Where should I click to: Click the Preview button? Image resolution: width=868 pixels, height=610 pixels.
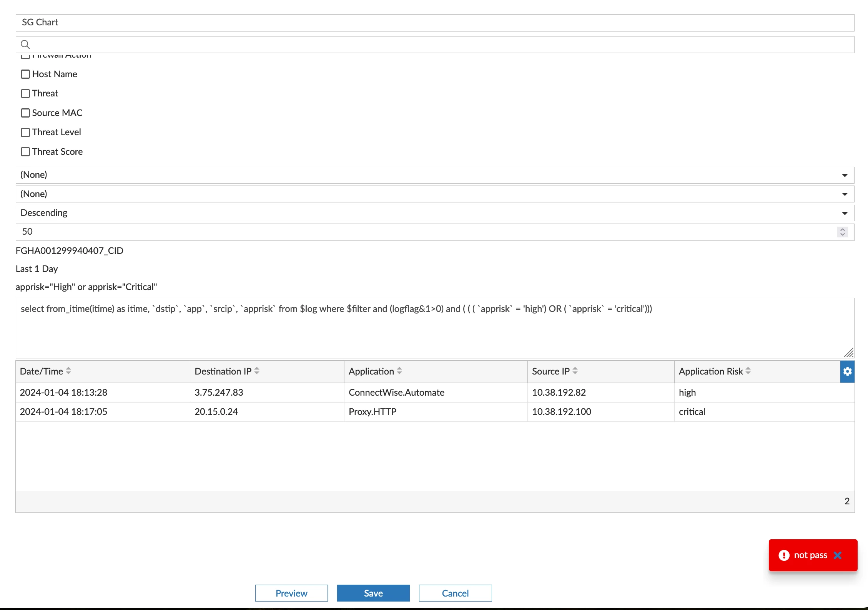coord(291,593)
